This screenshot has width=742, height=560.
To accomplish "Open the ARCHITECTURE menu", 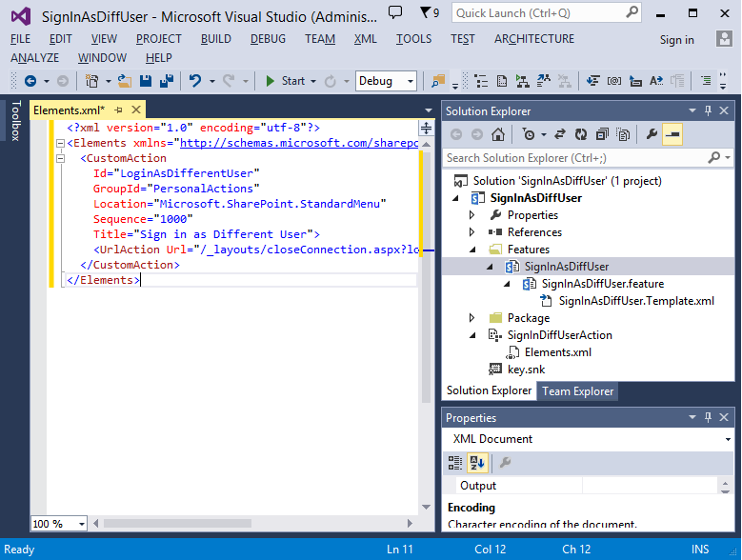I will 534,39.
